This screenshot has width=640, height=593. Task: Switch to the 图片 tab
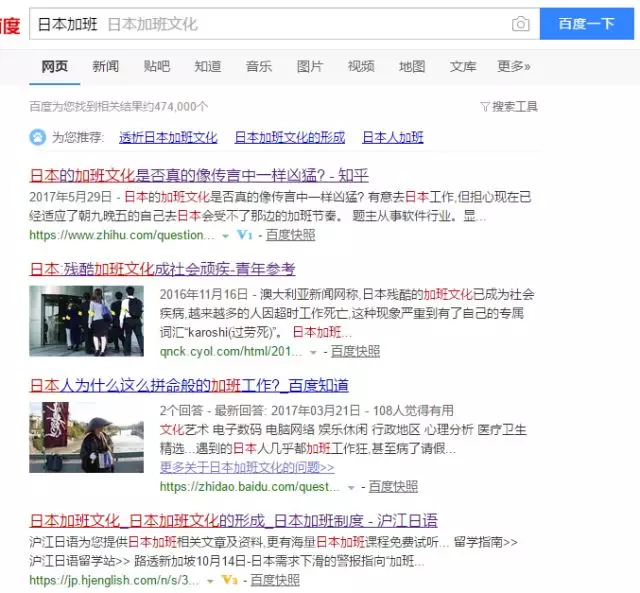pos(310,67)
